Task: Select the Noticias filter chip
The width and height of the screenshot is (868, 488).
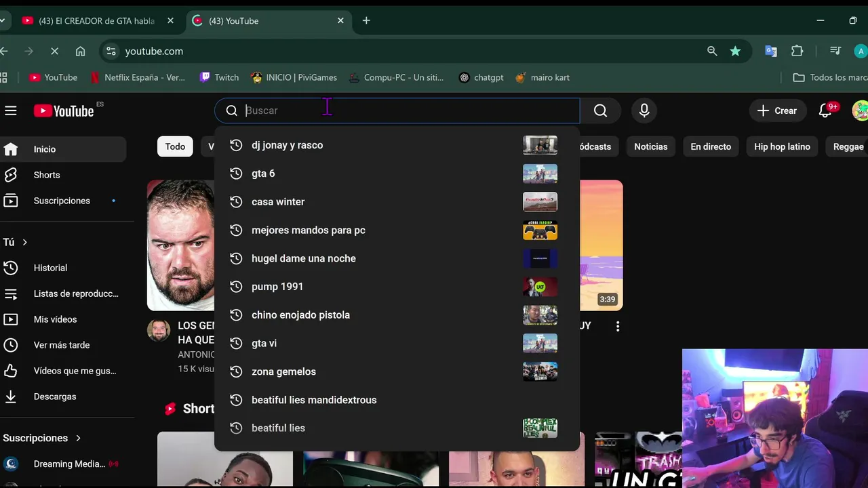Action: 650,146
